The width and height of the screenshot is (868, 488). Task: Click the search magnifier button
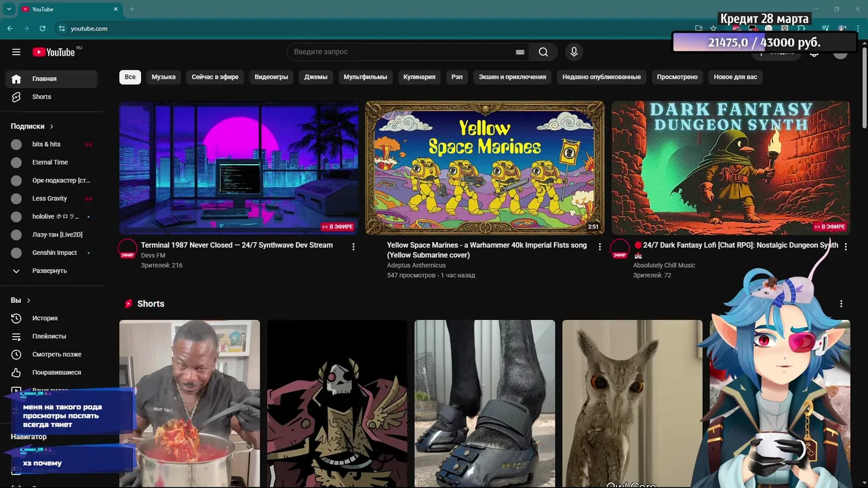pyautogui.click(x=543, y=52)
